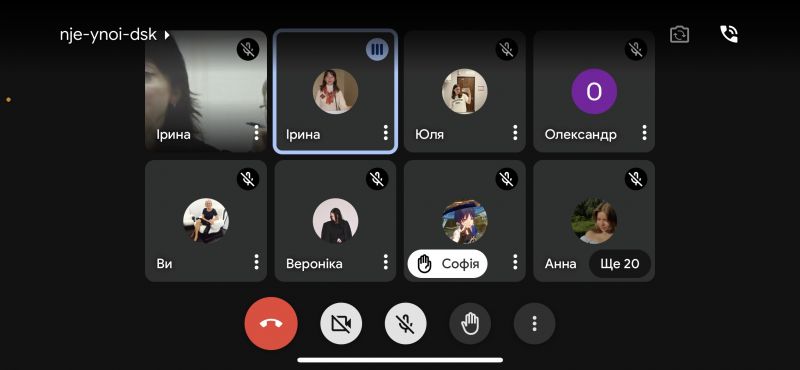This screenshot has width=800, height=370.
Task: Turn on the camera with the video toggle
Action: (341, 324)
